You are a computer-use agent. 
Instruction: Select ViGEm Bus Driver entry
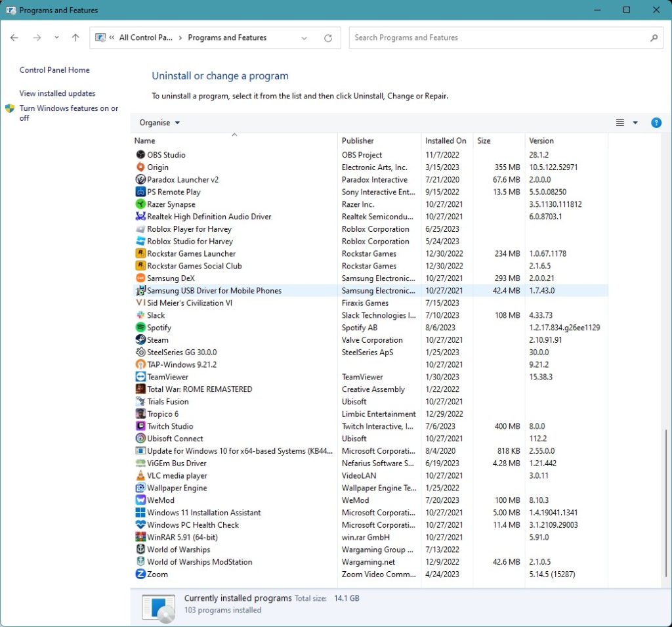point(370,463)
